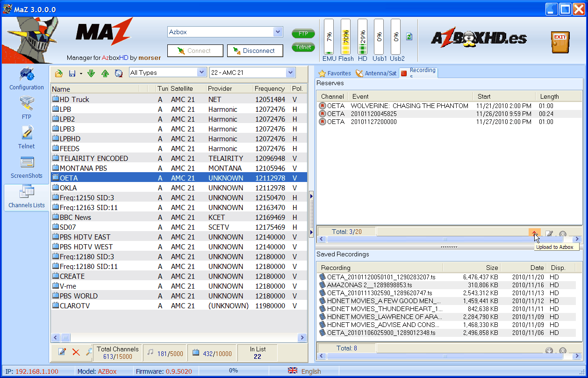Open the ScreenShots sidebar section
The width and height of the screenshot is (588, 378).
pyautogui.click(x=27, y=167)
